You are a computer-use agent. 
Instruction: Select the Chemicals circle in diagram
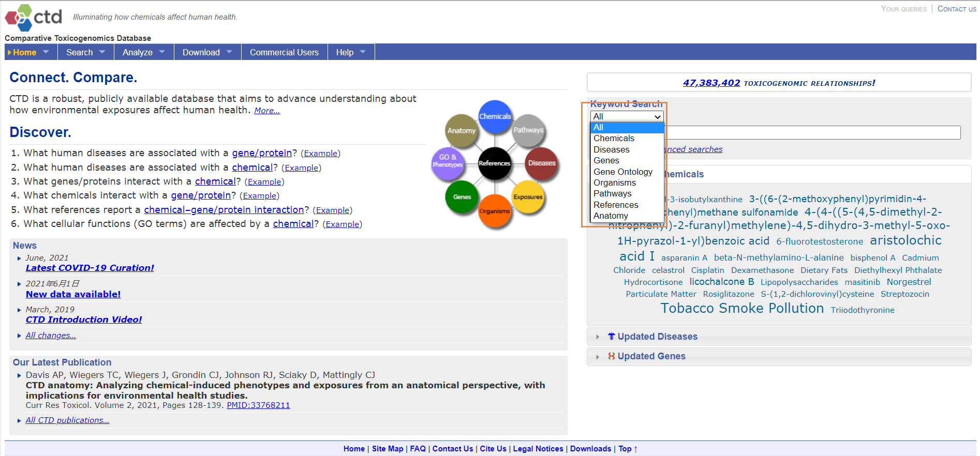click(x=495, y=116)
